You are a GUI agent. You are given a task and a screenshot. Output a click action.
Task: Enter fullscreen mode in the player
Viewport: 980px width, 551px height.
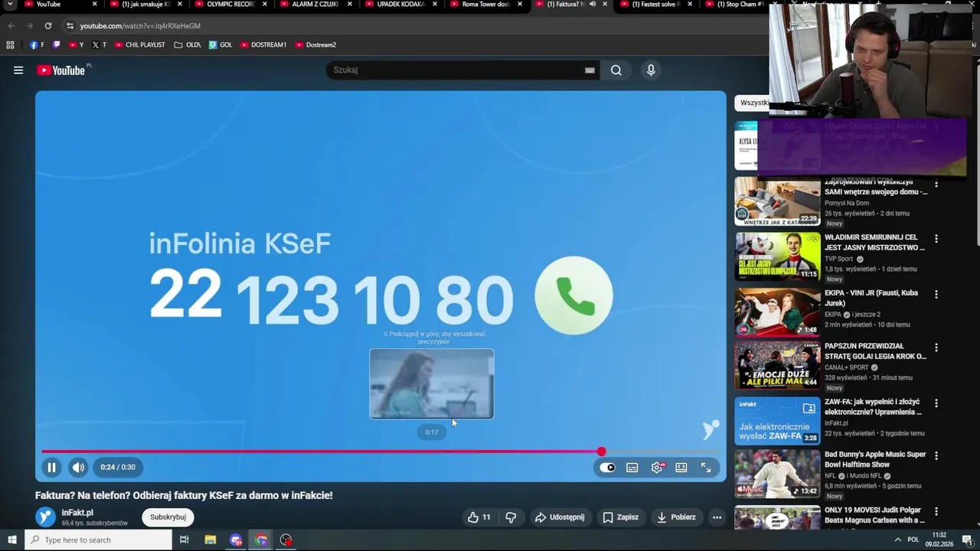pos(706,468)
